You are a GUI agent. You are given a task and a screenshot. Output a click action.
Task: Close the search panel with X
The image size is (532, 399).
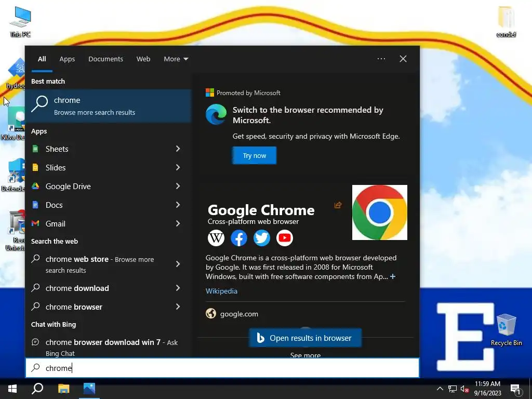(x=403, y=59)
